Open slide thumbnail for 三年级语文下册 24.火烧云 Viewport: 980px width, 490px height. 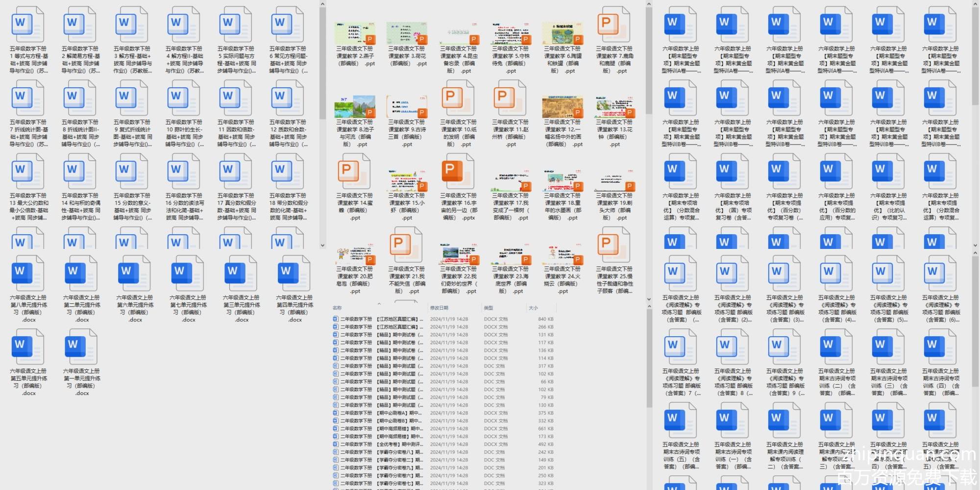pyautogui.click(x=562, y=253)
